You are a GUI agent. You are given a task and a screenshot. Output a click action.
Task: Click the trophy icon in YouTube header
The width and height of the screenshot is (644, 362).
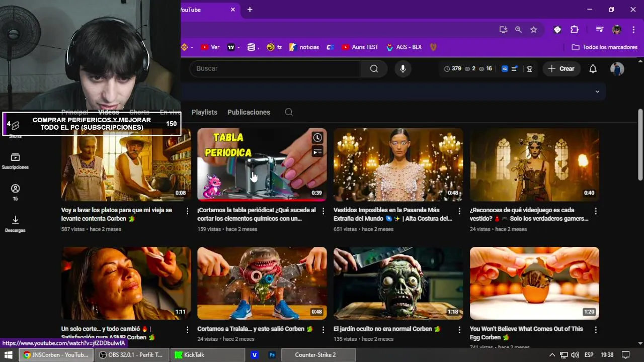tap(529, 69)
